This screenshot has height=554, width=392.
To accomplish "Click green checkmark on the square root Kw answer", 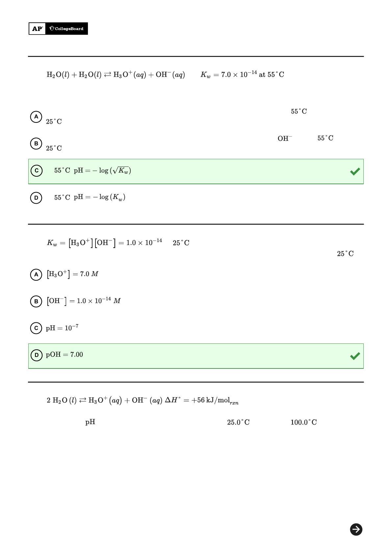I will (355, 171).
